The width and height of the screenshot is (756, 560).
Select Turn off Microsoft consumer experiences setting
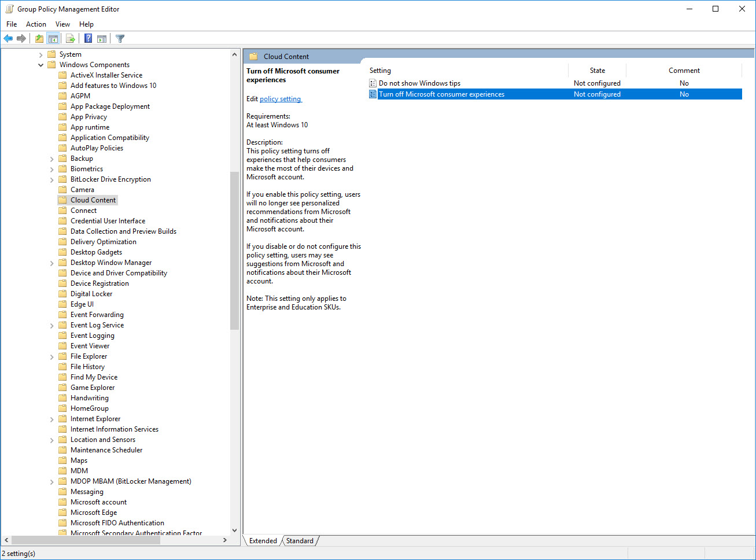[441, 94]
